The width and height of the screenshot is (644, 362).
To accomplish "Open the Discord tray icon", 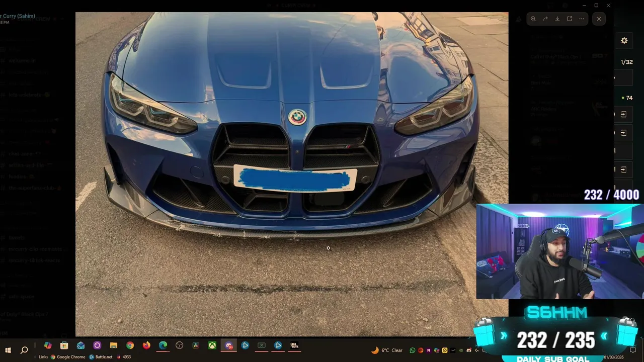I will [469, 350].
